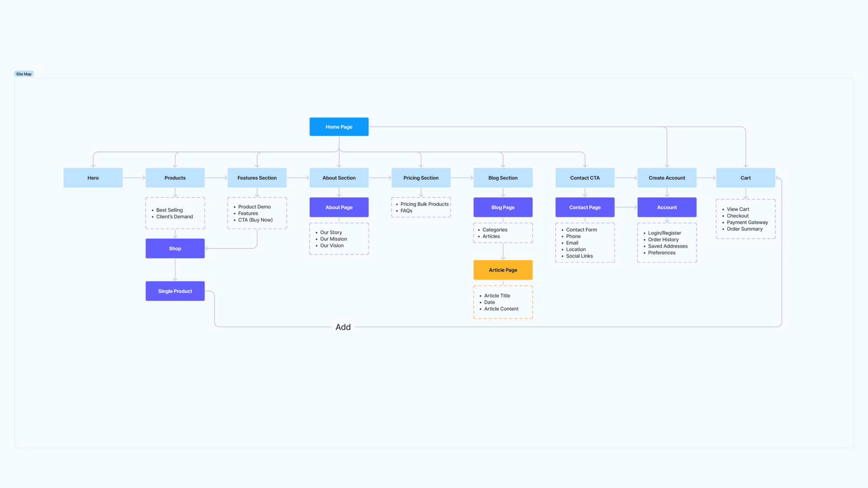Click the Contact CTA node button
Viewport: 868px width, 488px height.
pos(585,178)
